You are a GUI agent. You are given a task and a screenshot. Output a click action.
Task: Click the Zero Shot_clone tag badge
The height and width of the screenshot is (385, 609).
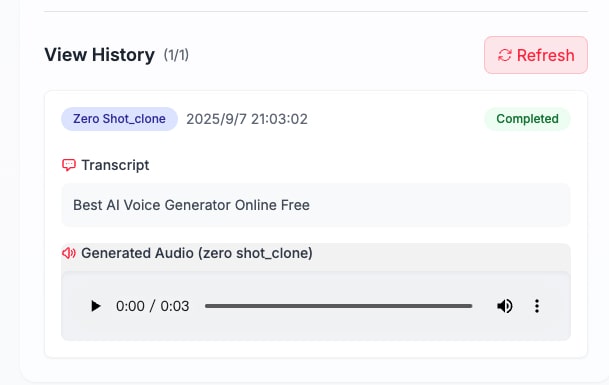[x=119, y=119]
